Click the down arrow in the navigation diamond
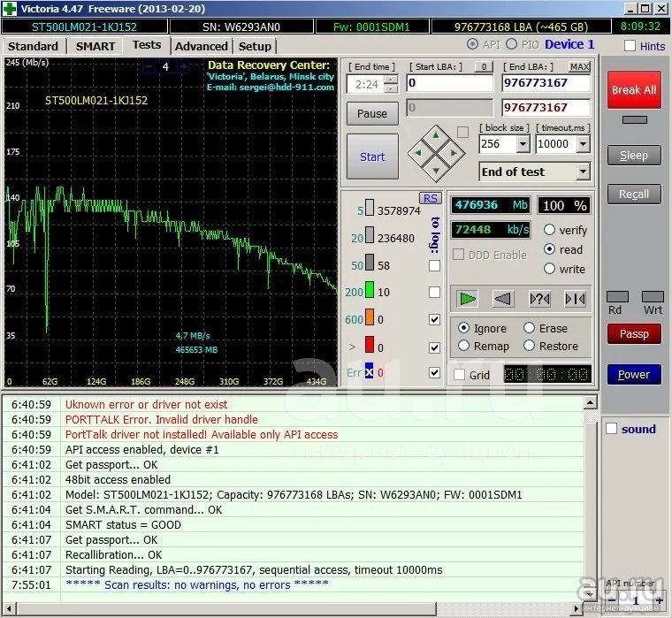This screenshot has height=618, width=672. tap(436, 170)
